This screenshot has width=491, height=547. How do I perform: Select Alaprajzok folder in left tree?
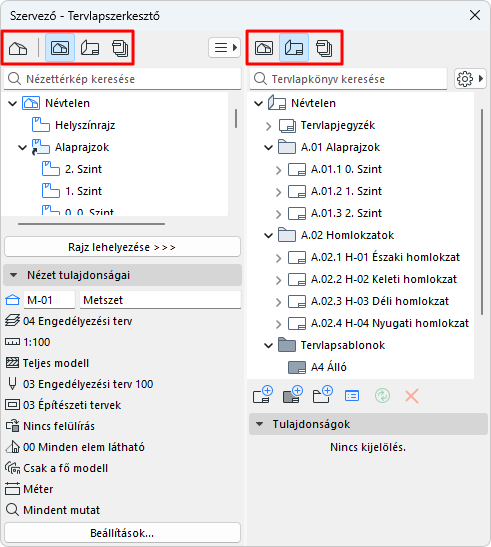click(82, 147)
